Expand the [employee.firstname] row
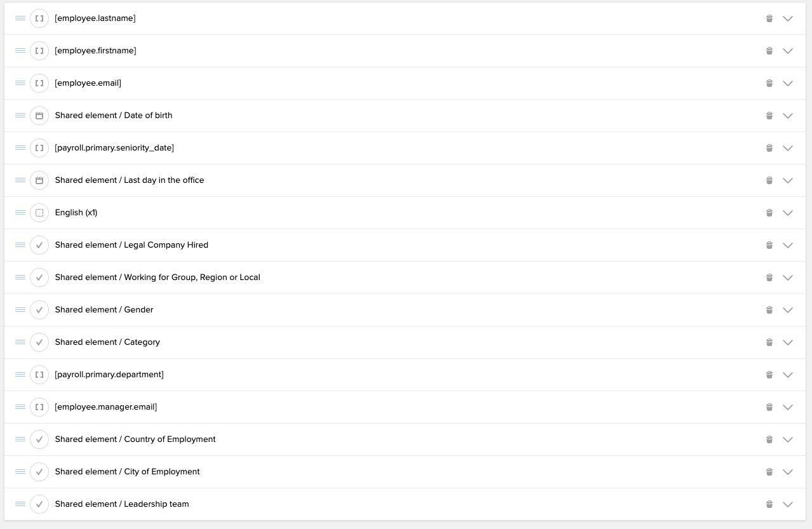 click(788, 51)
